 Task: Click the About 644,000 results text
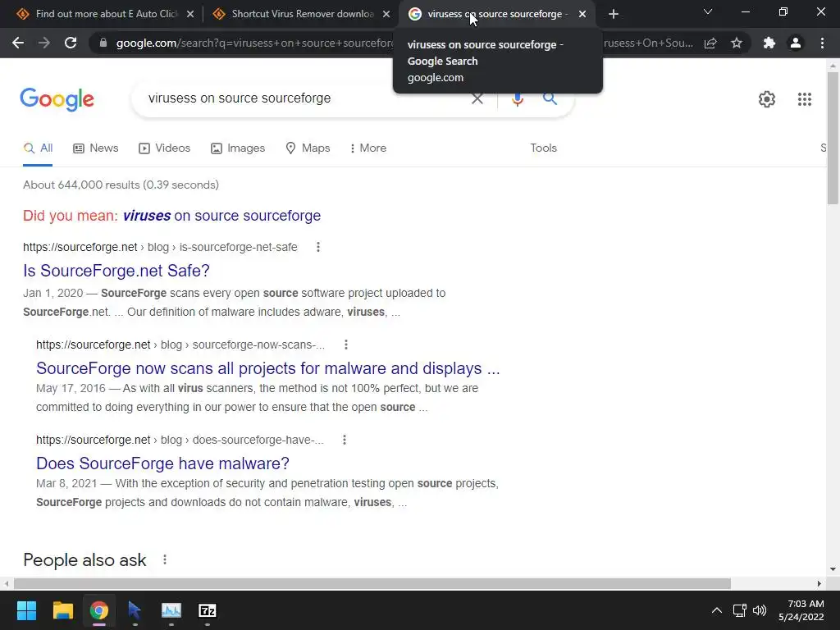[121, 185]
